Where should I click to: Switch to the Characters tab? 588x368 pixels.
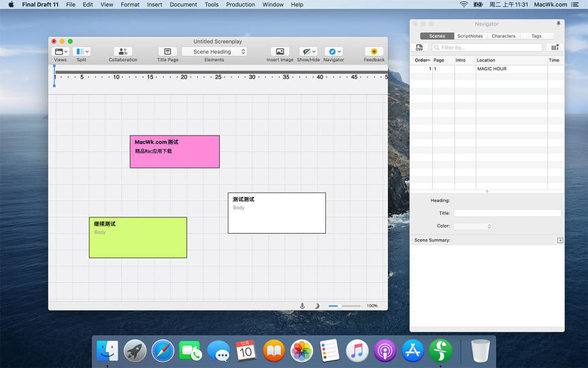pyautogui.click(x=503, y=36)
